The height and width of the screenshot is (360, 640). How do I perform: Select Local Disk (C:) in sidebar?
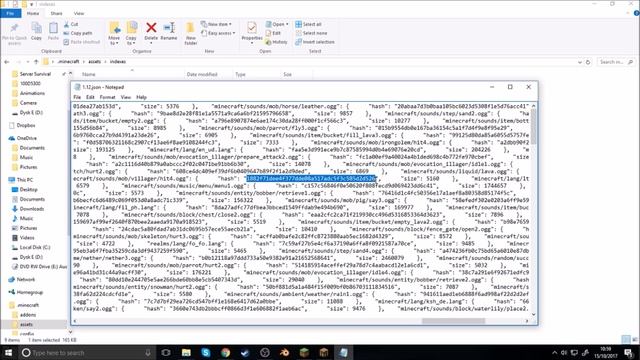pyautogui.click(x=35, y=247)
